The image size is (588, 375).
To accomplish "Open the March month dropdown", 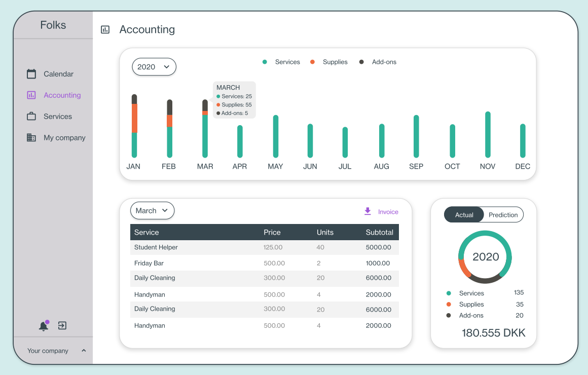I will tap(152, 211).
